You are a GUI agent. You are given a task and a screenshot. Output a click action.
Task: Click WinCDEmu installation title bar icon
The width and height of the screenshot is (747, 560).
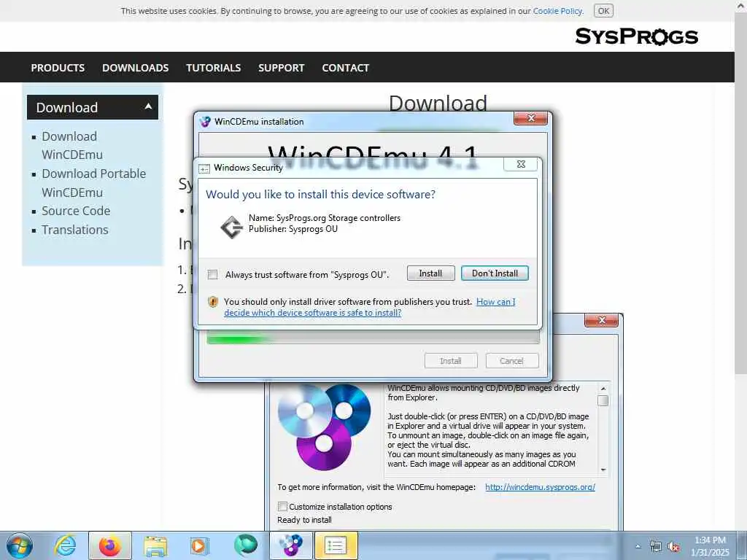pos(205,122)
